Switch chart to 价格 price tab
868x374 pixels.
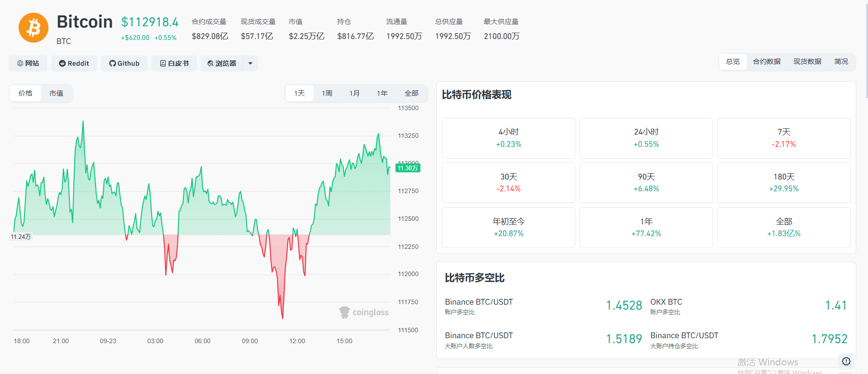(25, 93)
